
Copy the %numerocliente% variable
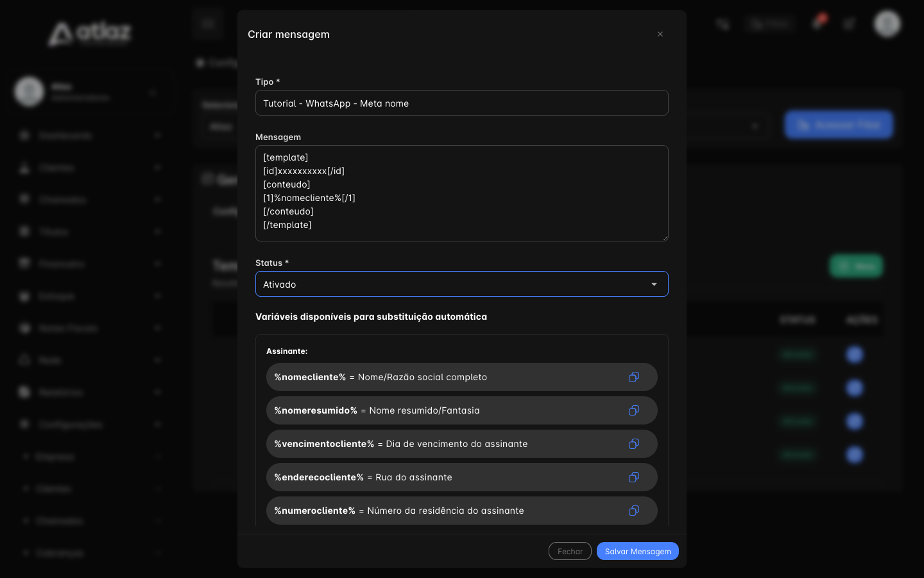point(634,511)
